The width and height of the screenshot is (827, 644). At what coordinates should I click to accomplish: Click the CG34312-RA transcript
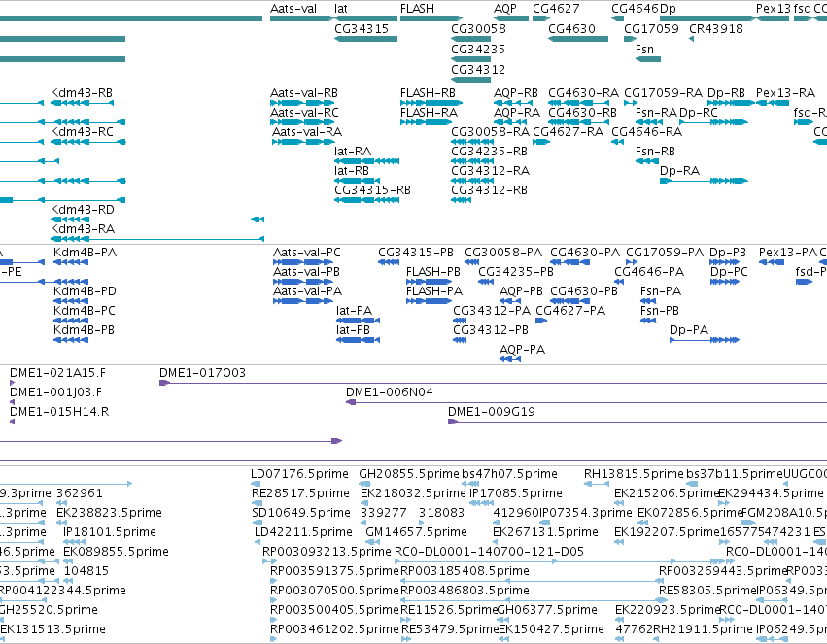(x=472, y=181)
